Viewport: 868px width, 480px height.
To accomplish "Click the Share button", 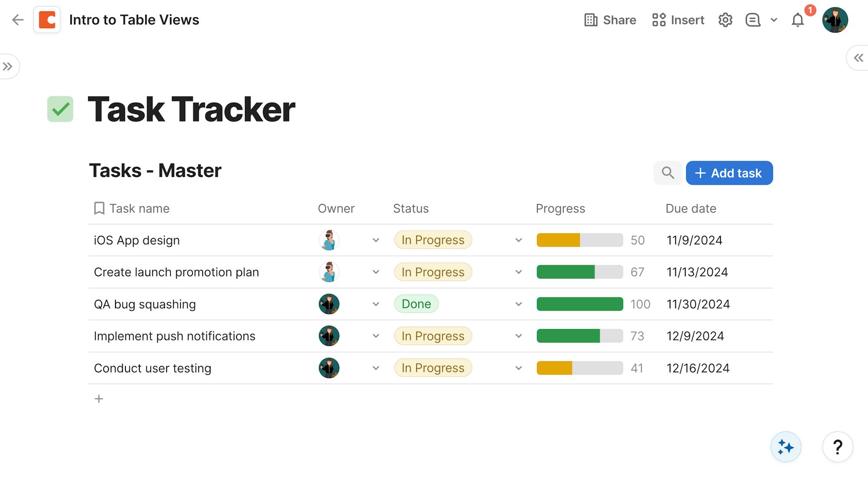I will [x=610, y=20].
